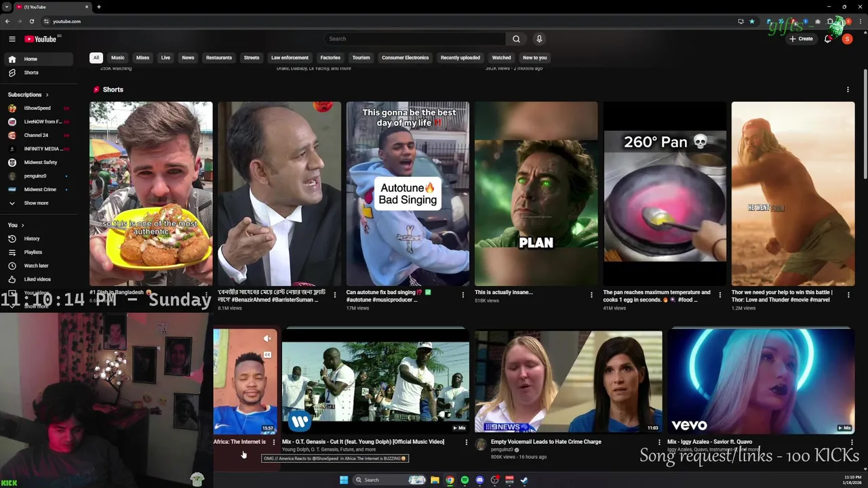Expand the You section chevron
The width and height of the screenshot is (868, 488).
[22, 225]
